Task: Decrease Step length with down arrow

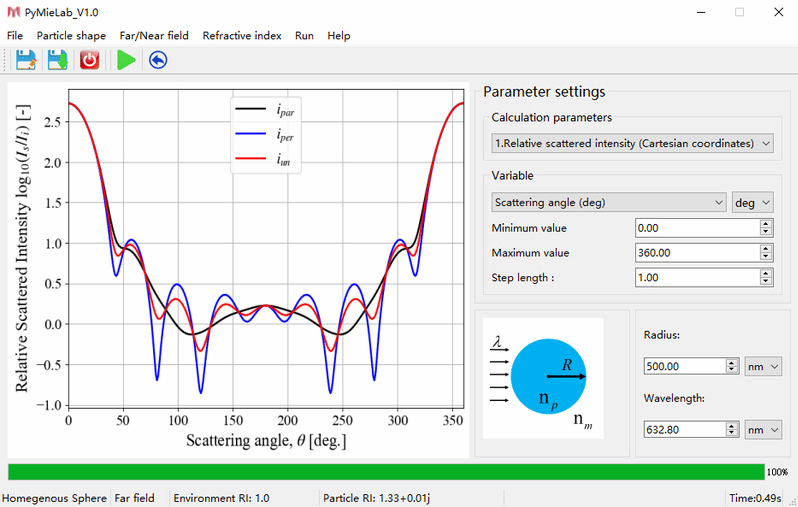Action: point(766,282)
